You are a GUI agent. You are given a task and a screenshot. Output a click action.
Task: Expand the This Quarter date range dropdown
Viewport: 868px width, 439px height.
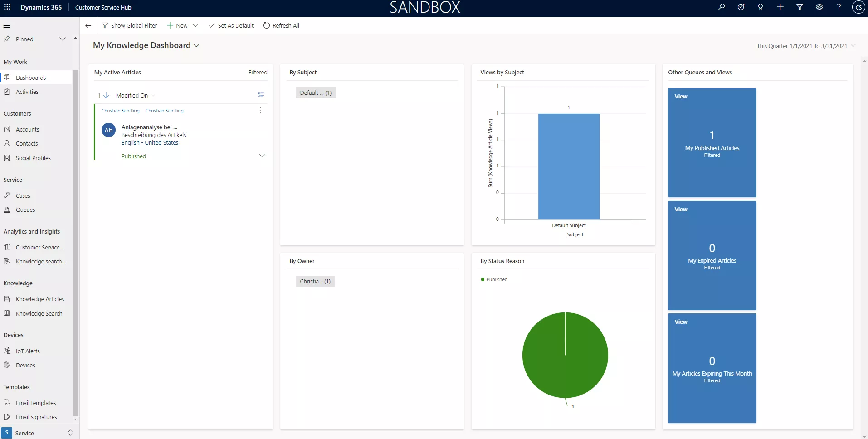point(854,45)
